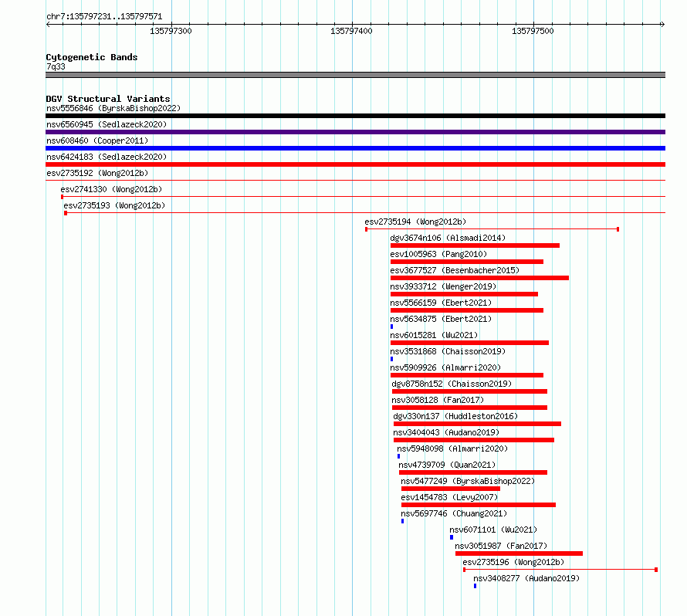Screen dimensions: 687x616
Task: Open the esv3677527 (Besenbacher2015) label
Action: click(x=455, y=270)
